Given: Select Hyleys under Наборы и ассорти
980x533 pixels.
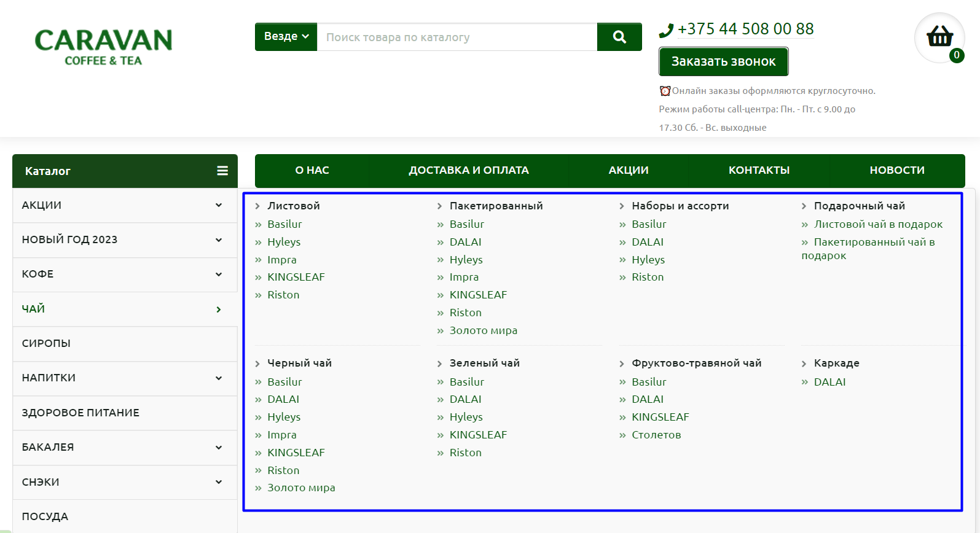Looking at the screenshot, I should 648,260.
